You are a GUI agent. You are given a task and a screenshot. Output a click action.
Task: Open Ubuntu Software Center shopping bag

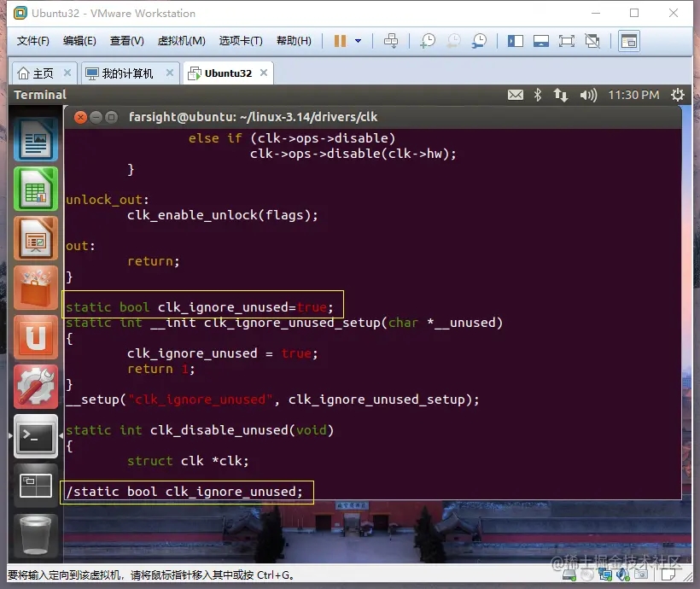click(36, 288)
